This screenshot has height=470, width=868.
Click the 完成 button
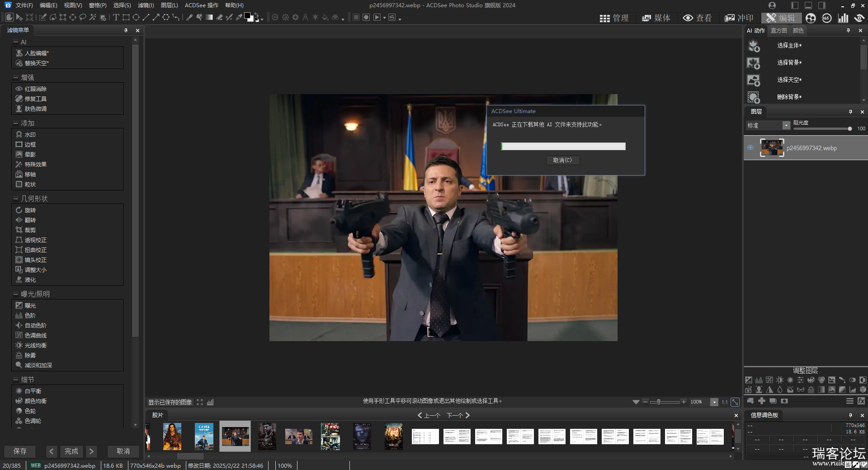(71, 451)
